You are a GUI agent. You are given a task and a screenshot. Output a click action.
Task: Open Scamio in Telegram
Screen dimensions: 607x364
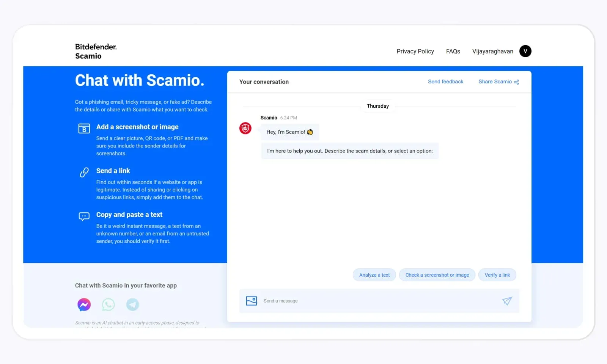coord(132,304)
